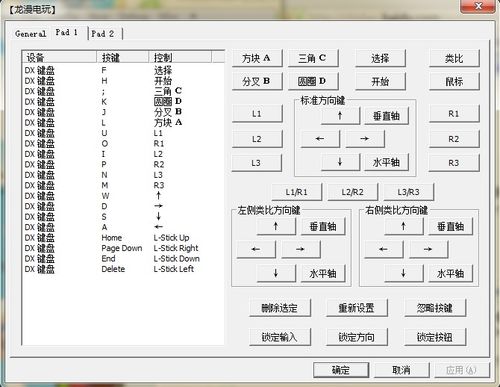Click right arrow in 标准方向键 group

click(x=365, y=139)
